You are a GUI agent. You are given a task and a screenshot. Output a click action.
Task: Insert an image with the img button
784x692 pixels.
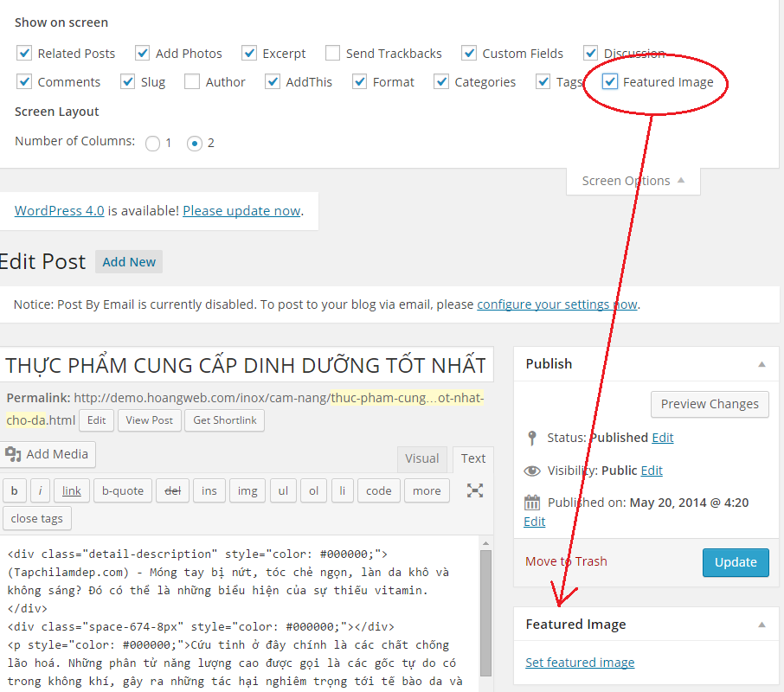point(247,490)
